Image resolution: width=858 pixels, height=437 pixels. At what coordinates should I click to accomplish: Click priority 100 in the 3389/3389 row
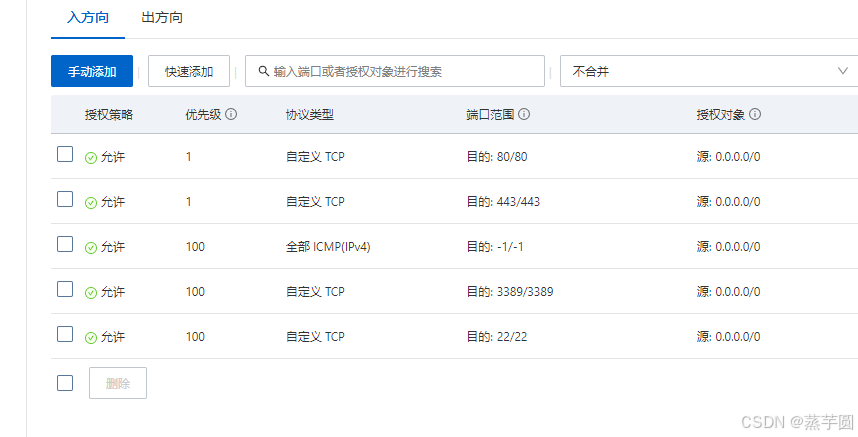click(195, 292)
